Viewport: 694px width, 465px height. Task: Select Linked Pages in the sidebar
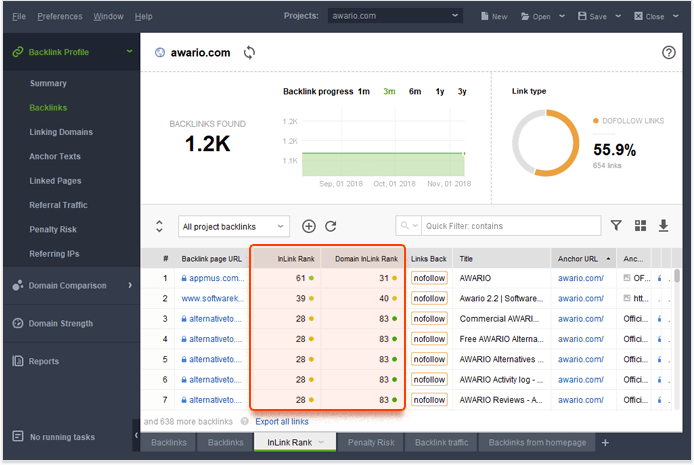55,181
